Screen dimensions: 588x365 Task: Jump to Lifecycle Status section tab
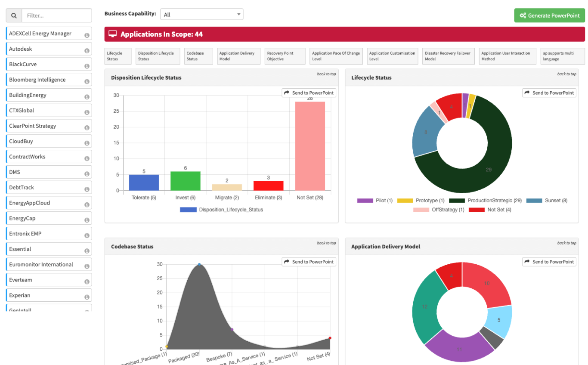click(x=118, y=56)
